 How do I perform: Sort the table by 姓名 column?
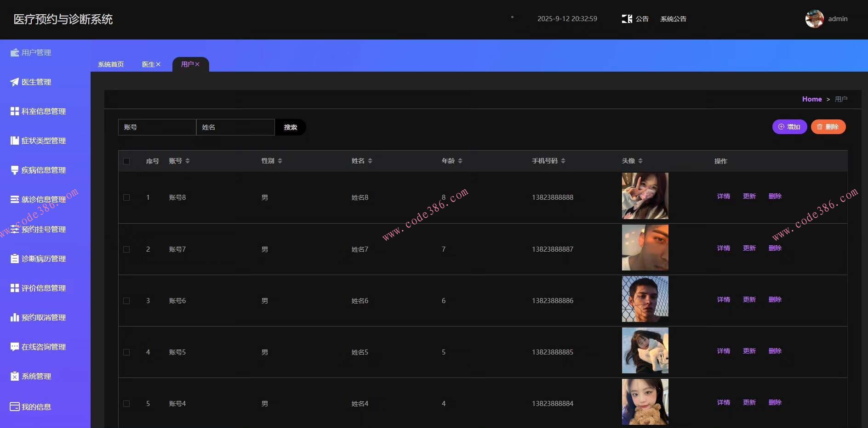pyautogui.click(x=370, y=161)
